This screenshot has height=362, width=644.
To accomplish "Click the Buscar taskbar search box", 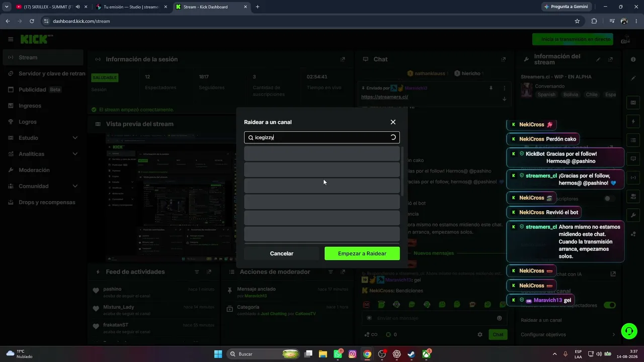I will (264, 354).
